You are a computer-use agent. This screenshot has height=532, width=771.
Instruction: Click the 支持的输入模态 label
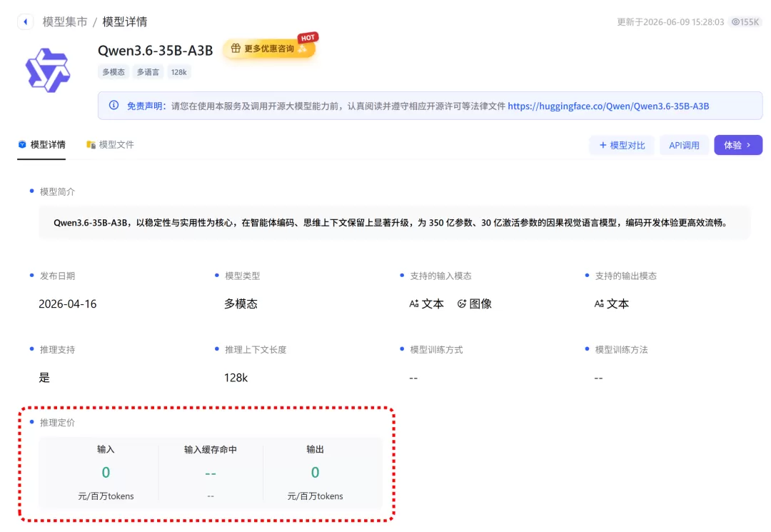(441, 276)
